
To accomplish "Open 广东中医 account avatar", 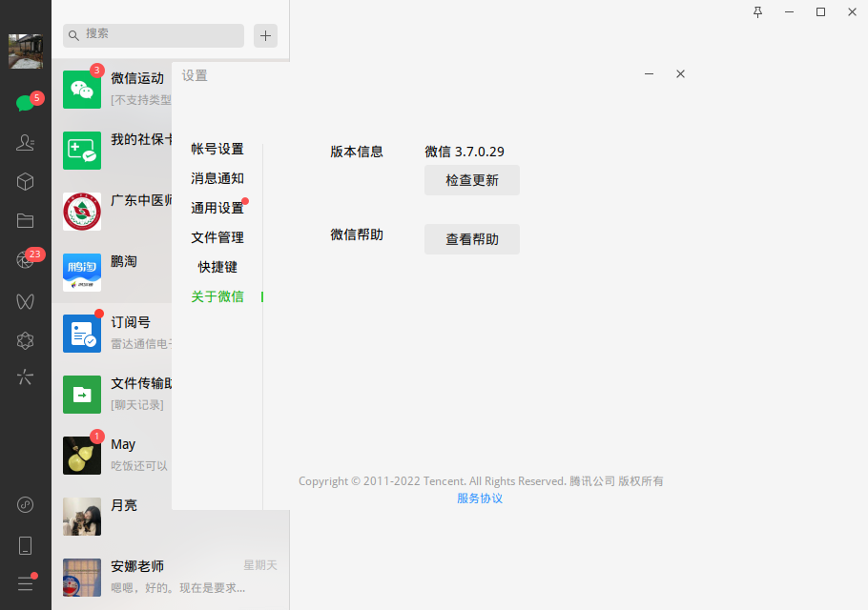I will tap(82, 212).
